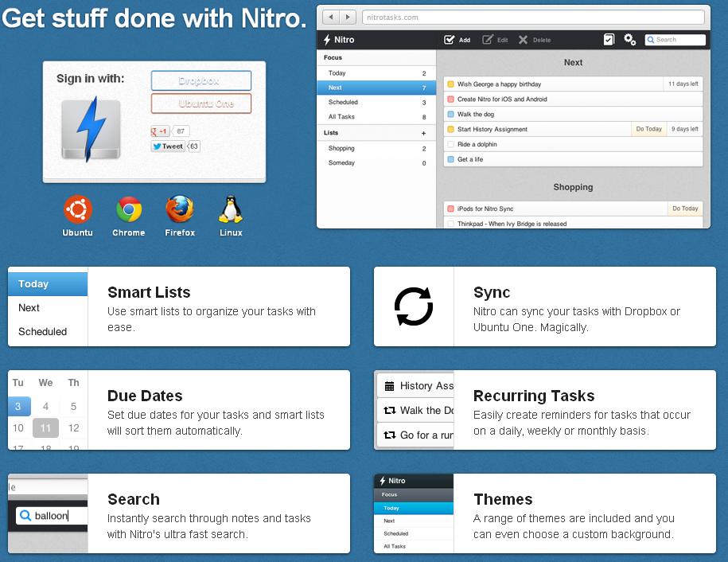Click the Delete X icon in toolbar
728x562 pixels.
[x=524, y=39]
